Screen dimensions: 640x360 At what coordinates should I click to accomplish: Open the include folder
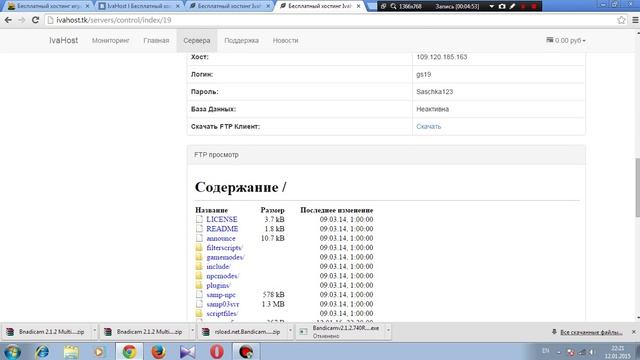218,266
